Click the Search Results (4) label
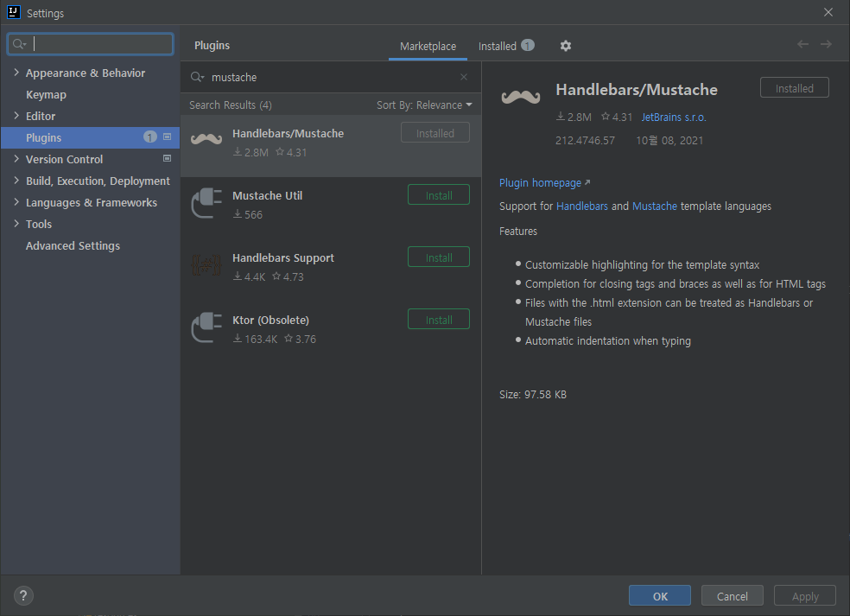 (231, 105)
